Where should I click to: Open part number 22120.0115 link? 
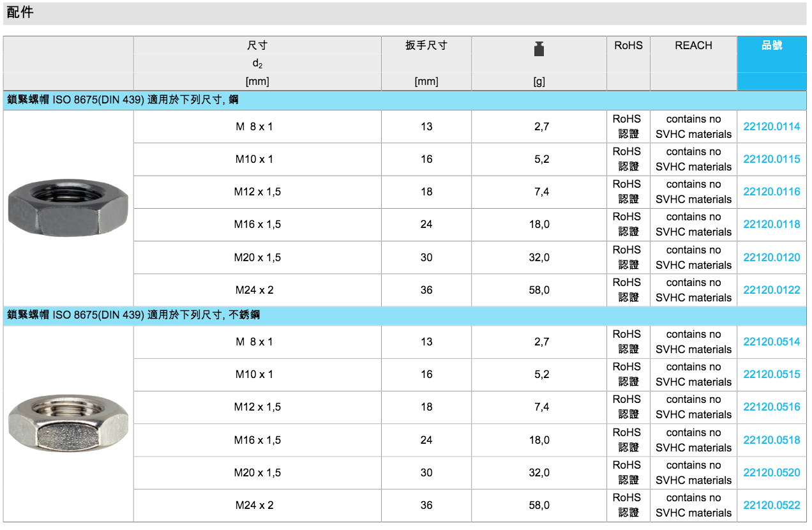[x=771, y=159]
